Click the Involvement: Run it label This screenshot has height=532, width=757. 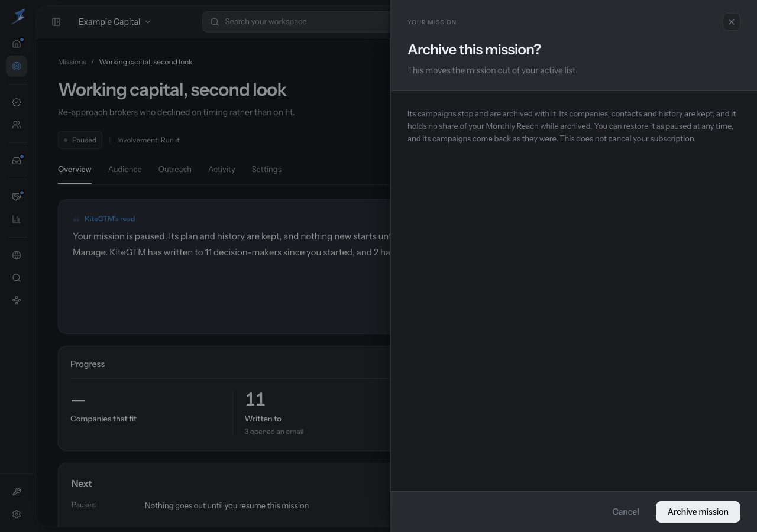[x=148, y=140]
